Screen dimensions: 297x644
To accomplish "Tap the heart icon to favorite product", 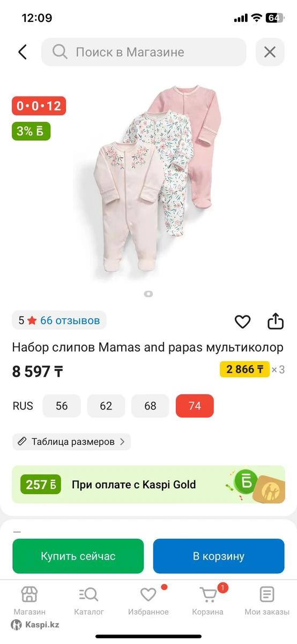I will 243,321.
